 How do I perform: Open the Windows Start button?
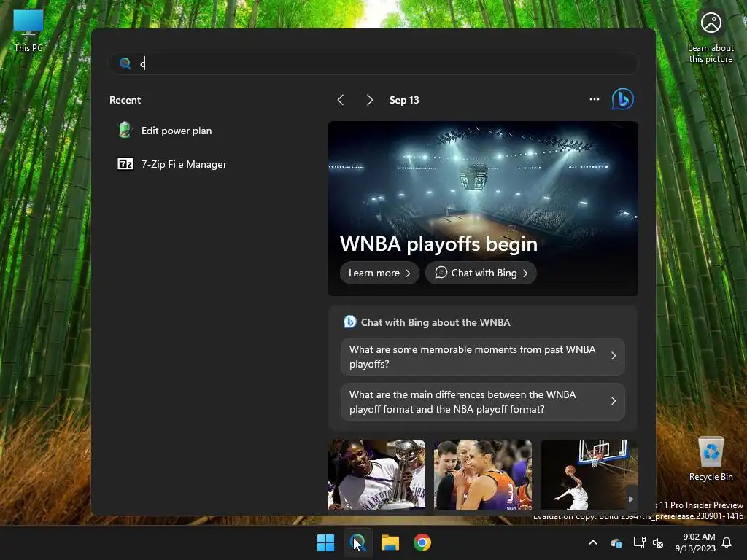326,542
